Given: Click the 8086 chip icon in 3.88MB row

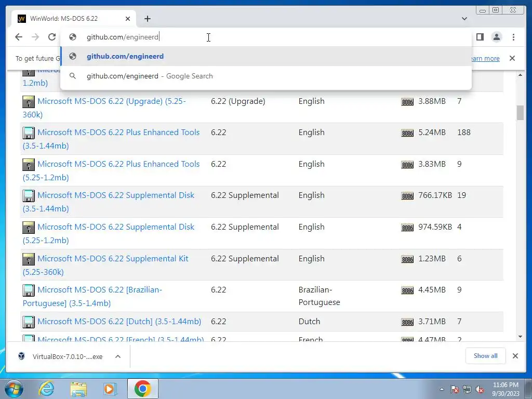Looking at the screenshot, I should 407,102.
